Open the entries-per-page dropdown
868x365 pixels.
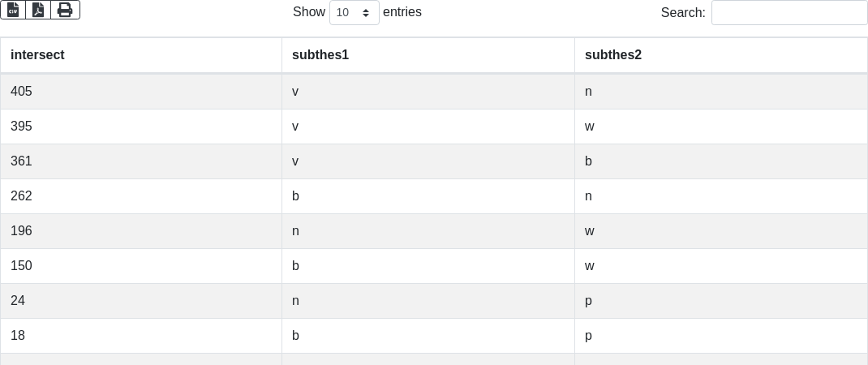(354, 12)
